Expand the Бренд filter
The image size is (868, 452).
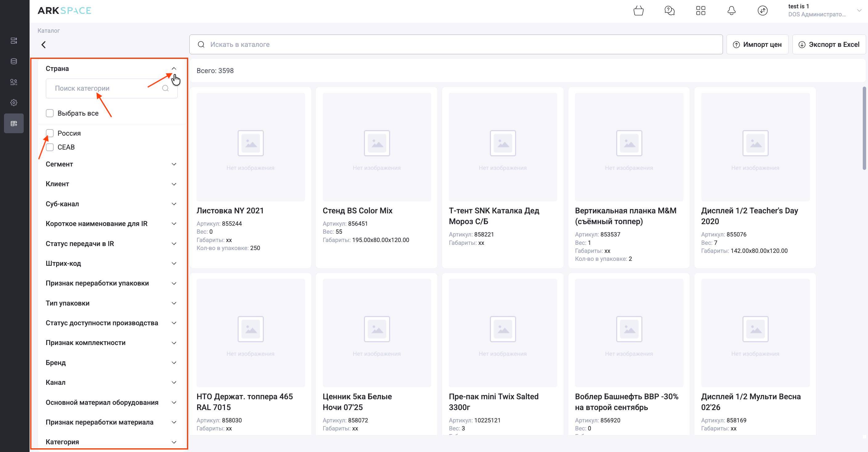click(x=174, y=363)
